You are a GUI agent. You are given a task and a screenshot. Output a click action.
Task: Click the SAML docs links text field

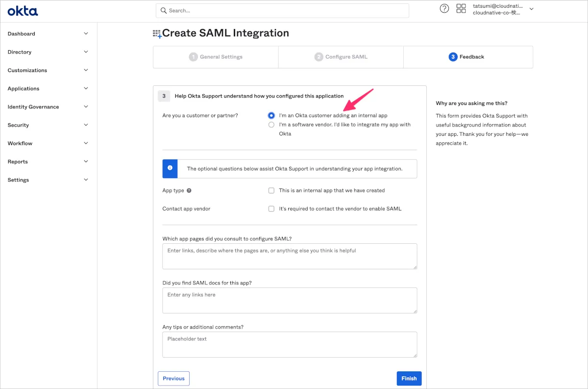click(x=290, y=300)
